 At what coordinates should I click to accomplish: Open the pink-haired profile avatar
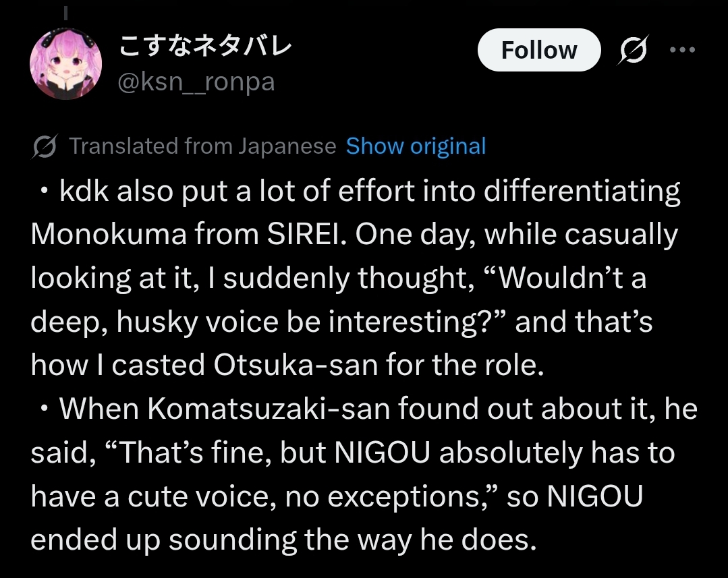[x=65, y=65]
